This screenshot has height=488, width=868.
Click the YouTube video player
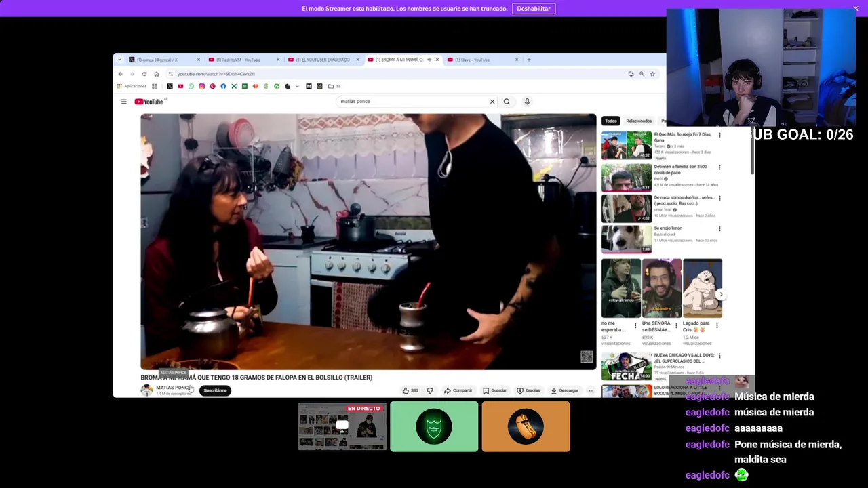coord(368,241)
